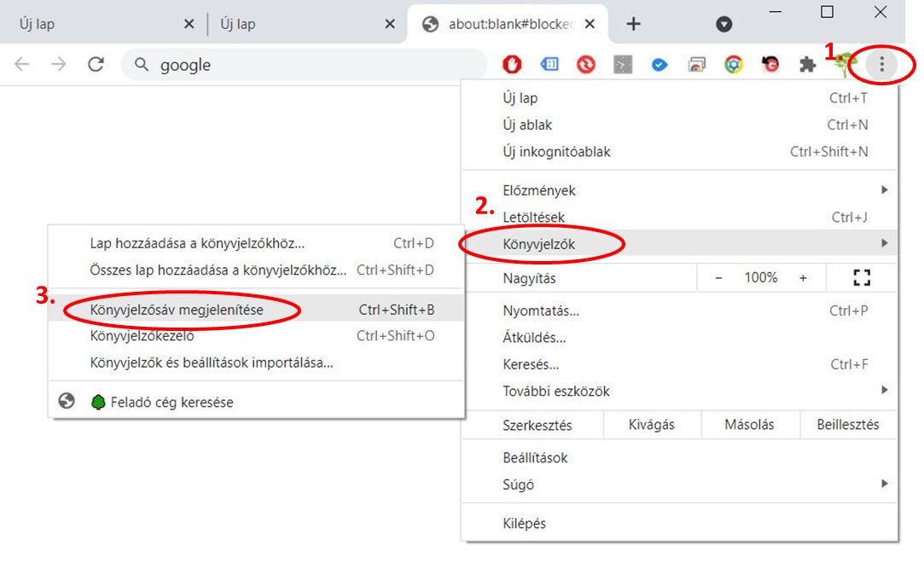Viewport: 924px width, 569px height.
Task: Select Új inkognitóablak from the menu
Action: [556, 152]
